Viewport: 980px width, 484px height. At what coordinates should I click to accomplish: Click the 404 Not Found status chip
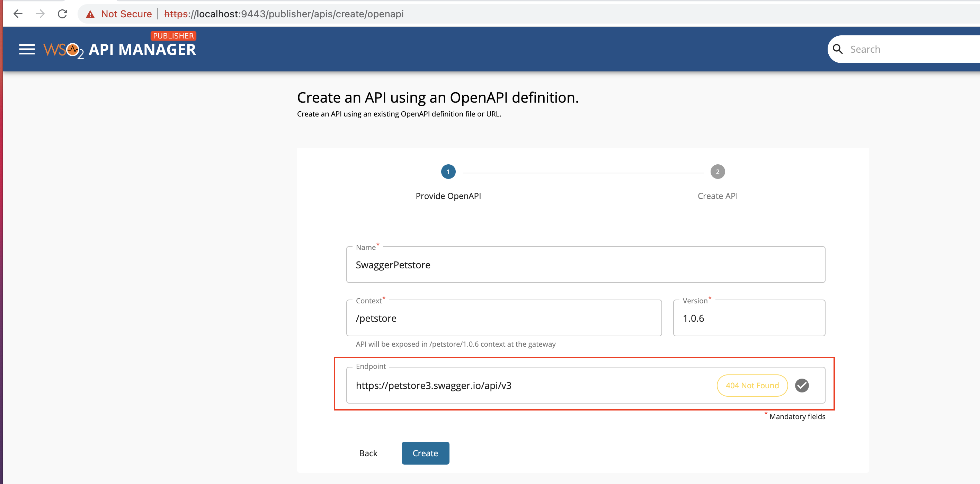point(752,386)
